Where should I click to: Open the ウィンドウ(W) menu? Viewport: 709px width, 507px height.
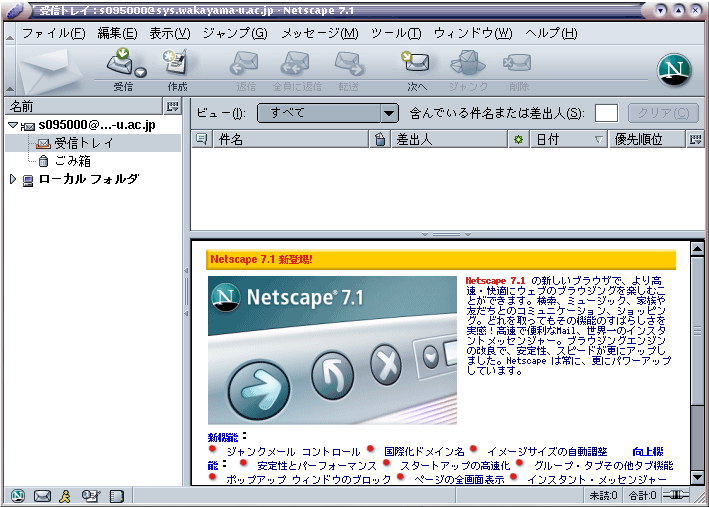pyautogui.click(x=473, y=33)
